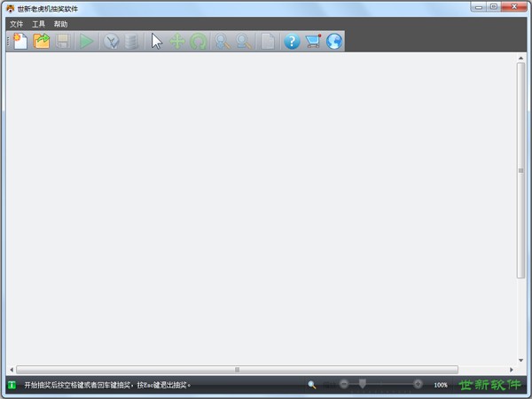532x399 pixels.
Task: Click the green rotate arrow icon
Action: pyautogui.click(x=198, y=41)
